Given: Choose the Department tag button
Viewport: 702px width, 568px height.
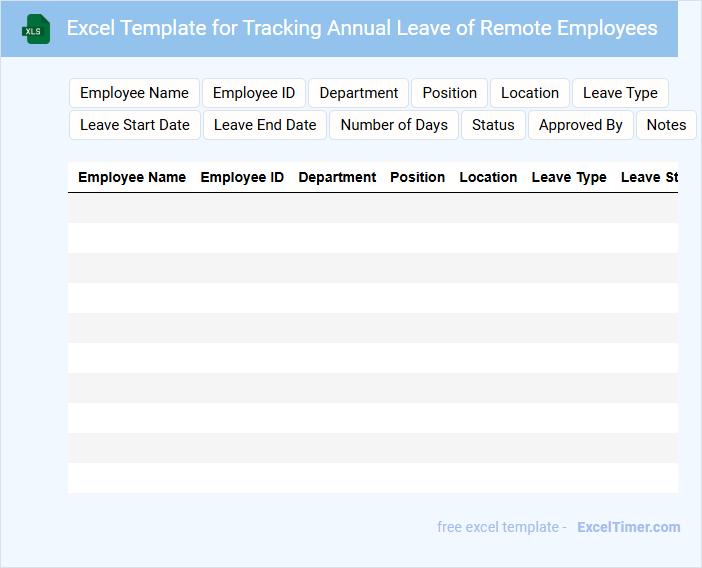Looking at the screenshot, I should click(359, 93).
